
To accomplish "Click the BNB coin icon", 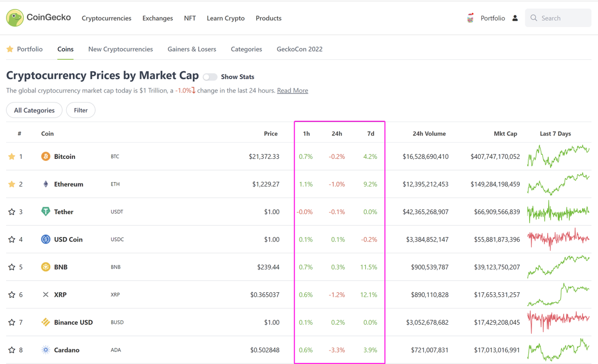I will [45, 267].
